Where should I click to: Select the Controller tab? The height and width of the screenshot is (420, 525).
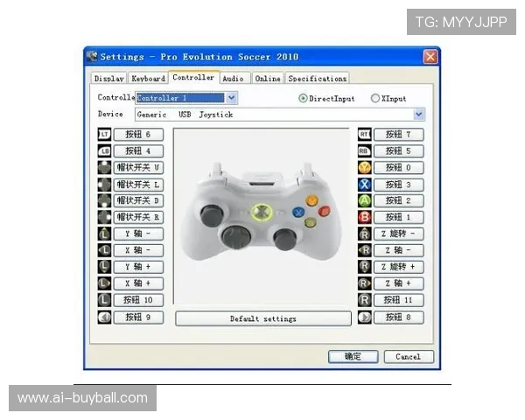[193, 77]
